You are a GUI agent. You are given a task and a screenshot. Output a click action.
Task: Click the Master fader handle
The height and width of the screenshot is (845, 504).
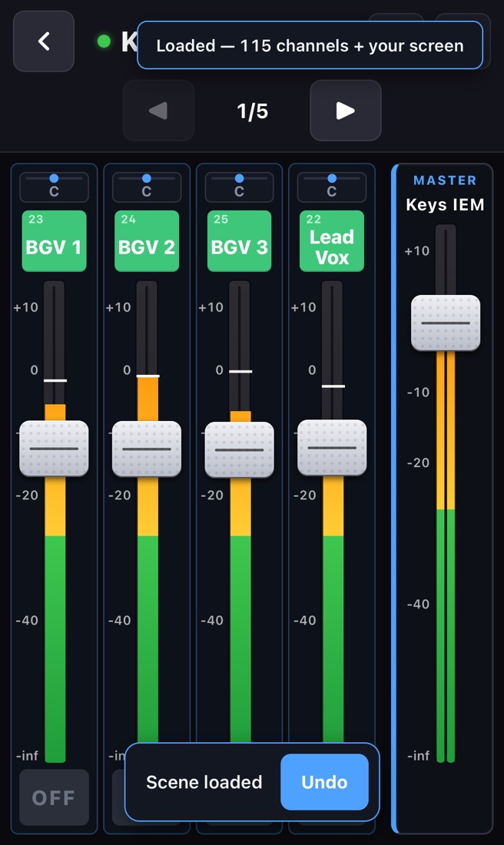[x=446, y=323]
